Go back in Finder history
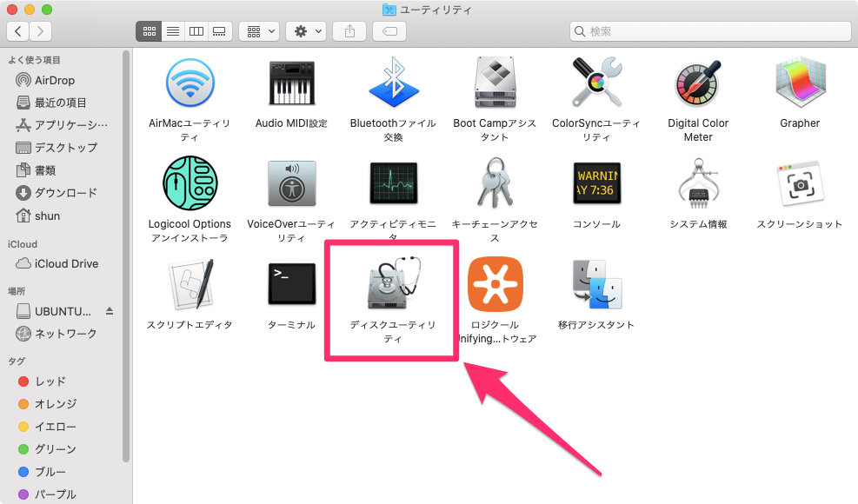This screenshot has height=504, width=858. coord(18,31)
